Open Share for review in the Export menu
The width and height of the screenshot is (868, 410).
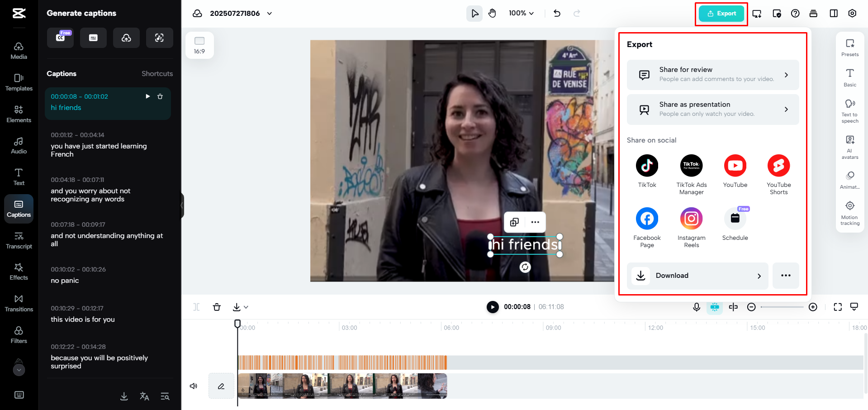point(712,75)
